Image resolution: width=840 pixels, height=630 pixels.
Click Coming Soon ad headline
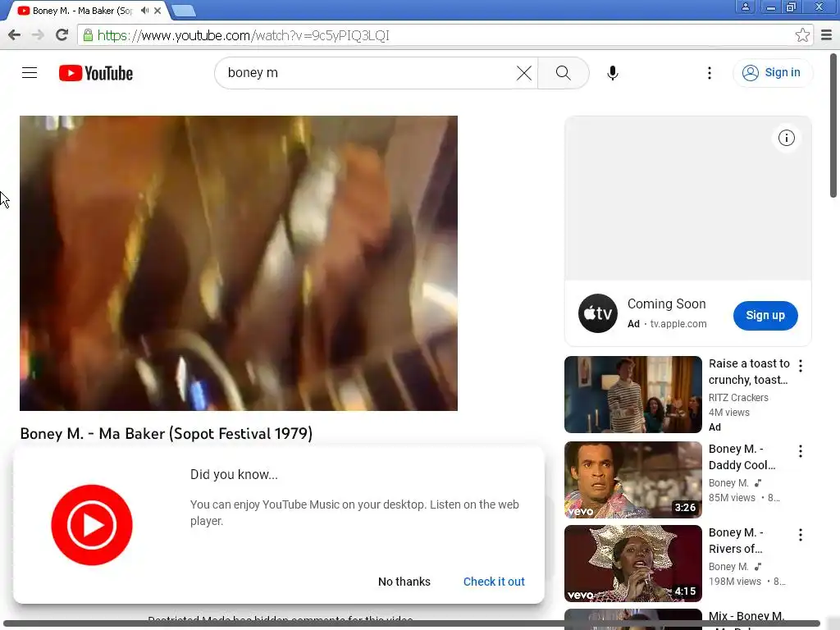point(666,304)
